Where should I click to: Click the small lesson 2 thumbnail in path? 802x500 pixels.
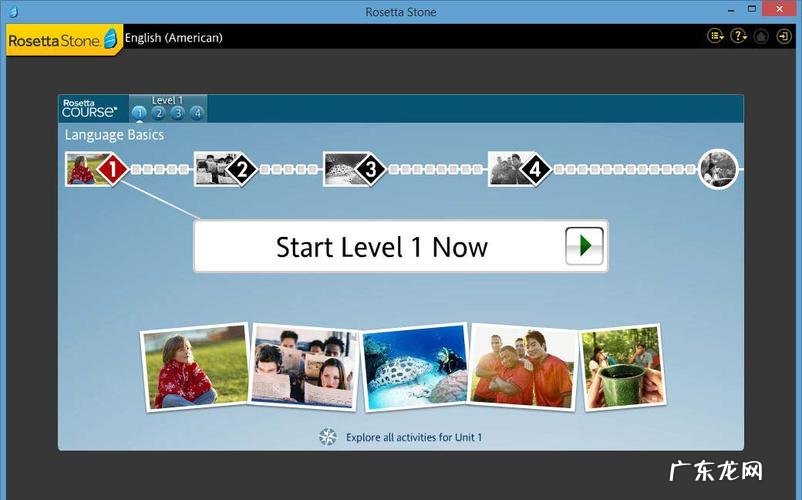tap(211, 169)
